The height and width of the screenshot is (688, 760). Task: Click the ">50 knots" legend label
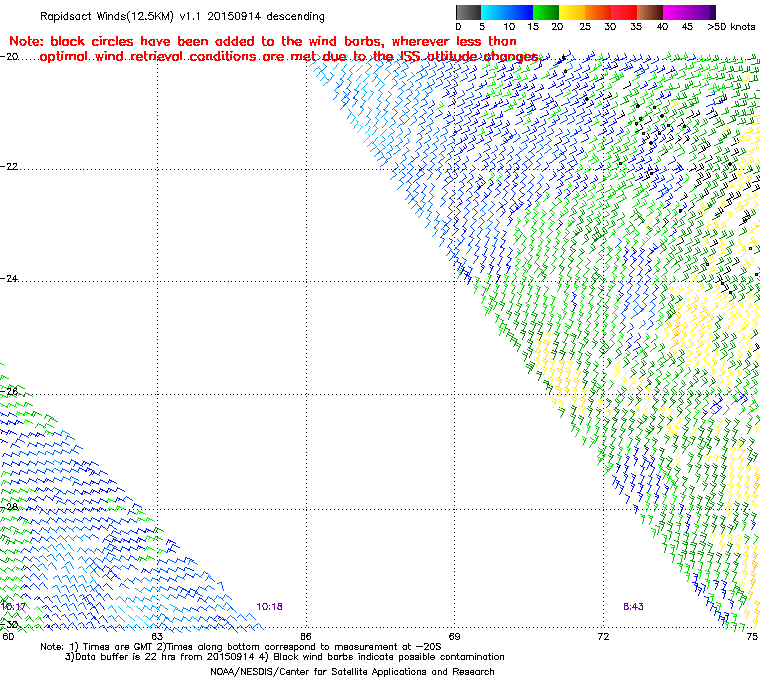[x=731, y=27]
